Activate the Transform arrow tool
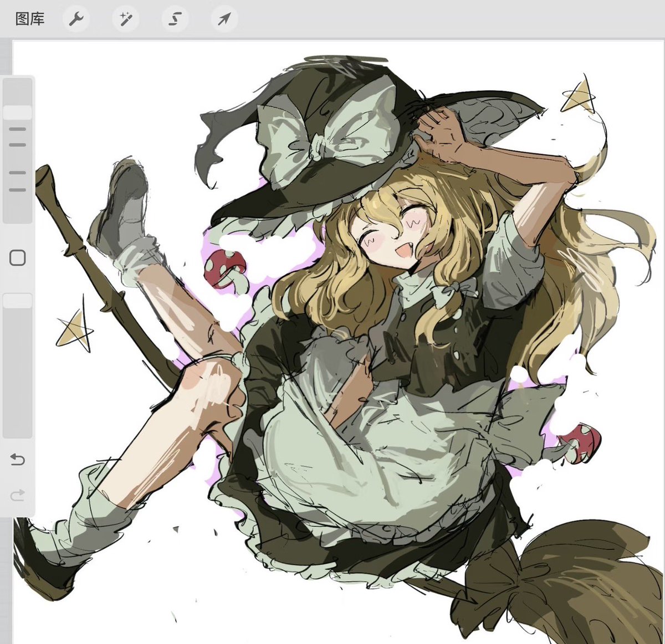This screenshot has height=644, width=665. coord(224,19)
